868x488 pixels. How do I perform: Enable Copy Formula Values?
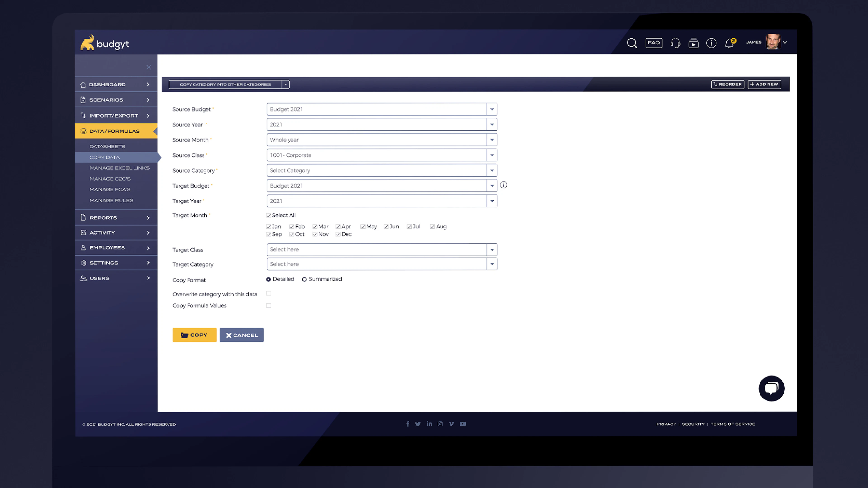pyautogui.click(x=269, y=305)
